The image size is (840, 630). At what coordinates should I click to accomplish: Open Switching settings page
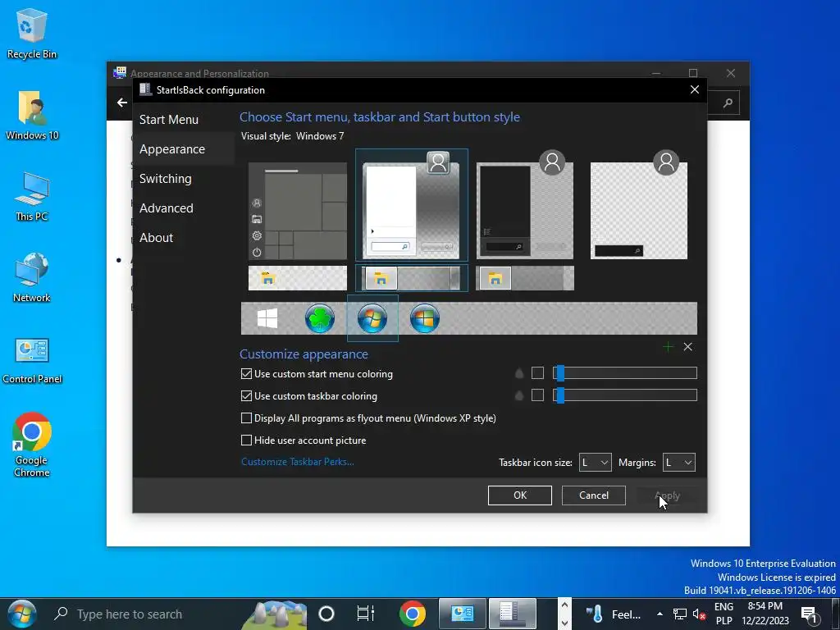[x=165, y=178]
